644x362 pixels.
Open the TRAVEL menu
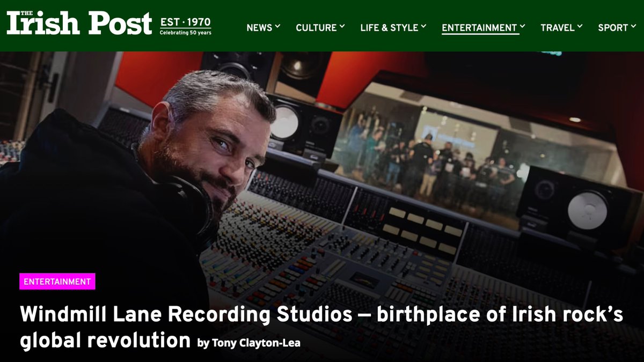pos(558,27)
